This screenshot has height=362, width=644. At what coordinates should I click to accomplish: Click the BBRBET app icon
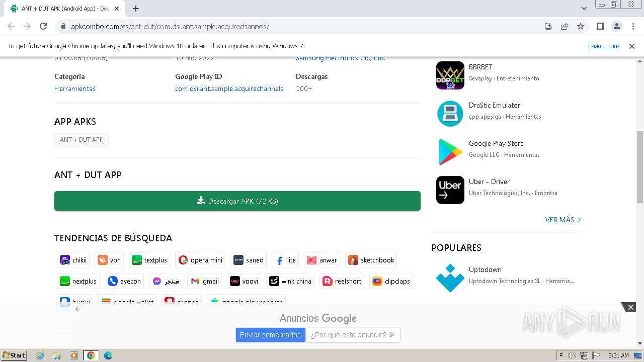point(450,75)
